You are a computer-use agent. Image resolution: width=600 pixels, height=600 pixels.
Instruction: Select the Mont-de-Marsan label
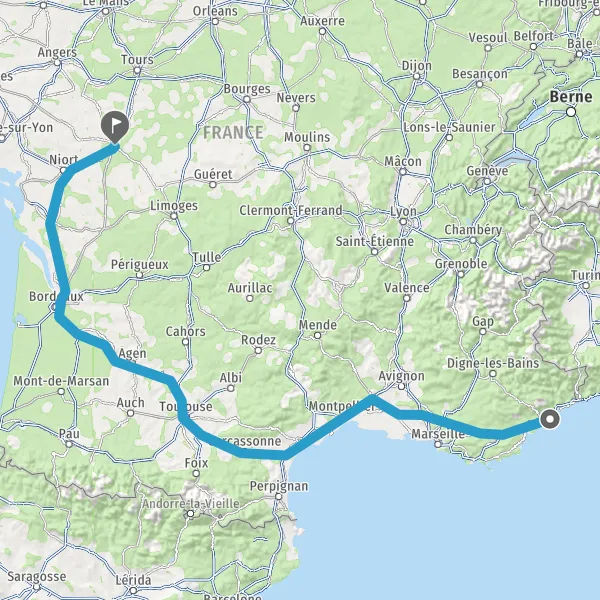tap(61, 381)
